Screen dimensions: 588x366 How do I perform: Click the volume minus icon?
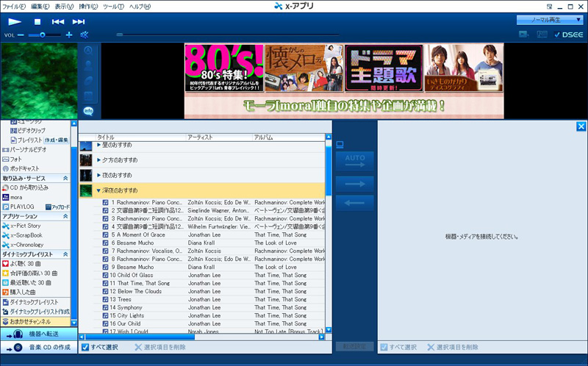[x=21, y=35]
